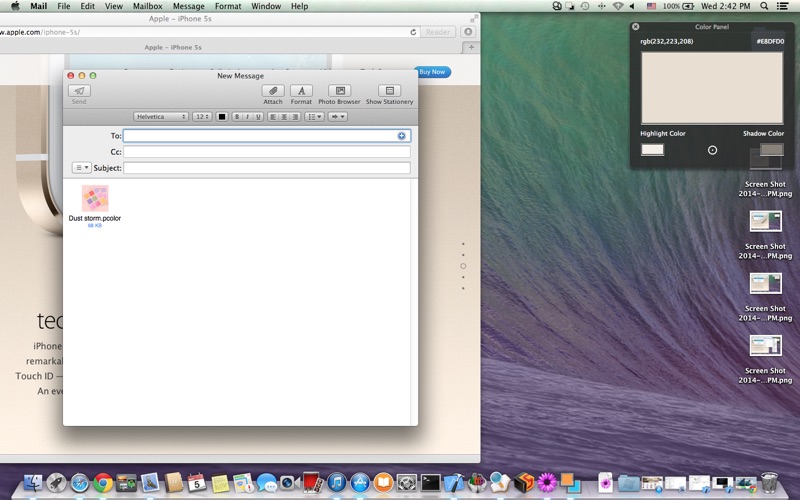
Task: Toggle bold text formatting
Action: coord(237,117)
